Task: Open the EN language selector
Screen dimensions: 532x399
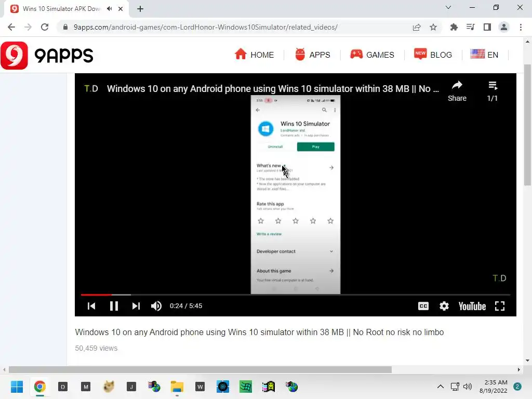Action: [484, 55]
